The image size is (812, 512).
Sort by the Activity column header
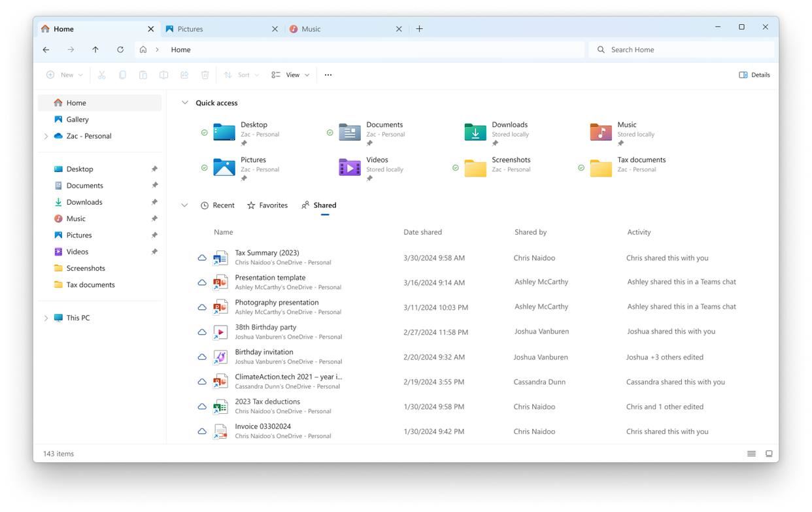pos(639,232)
